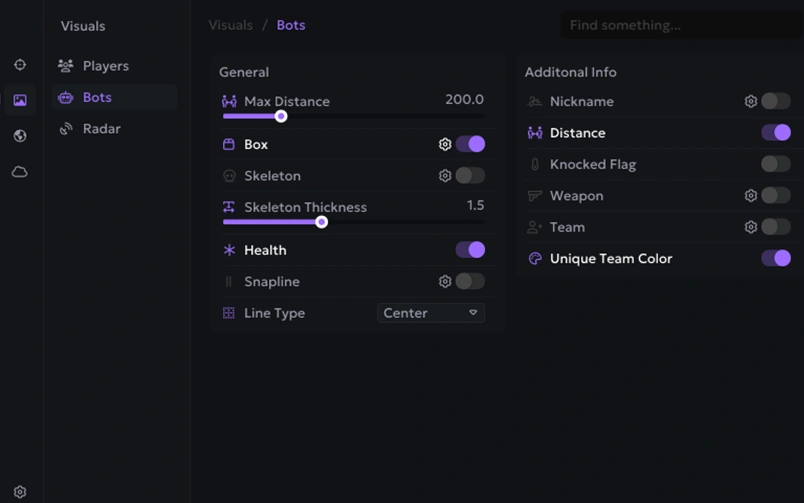This screenshot has width=804, height=503.
Task: Click the crosshair aim icon in sidebar
Action: [20, 65]
